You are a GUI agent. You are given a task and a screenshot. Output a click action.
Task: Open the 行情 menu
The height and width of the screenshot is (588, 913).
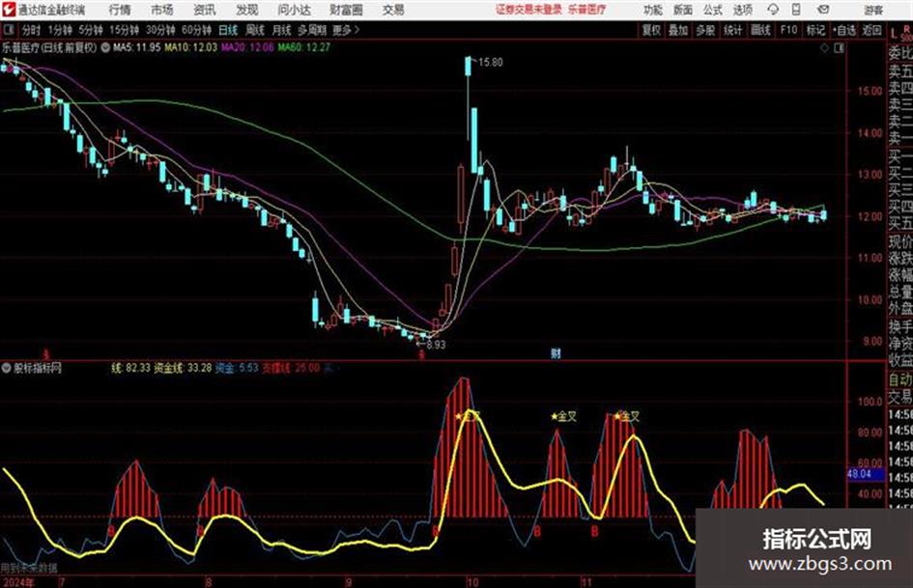tap(120, 10)
